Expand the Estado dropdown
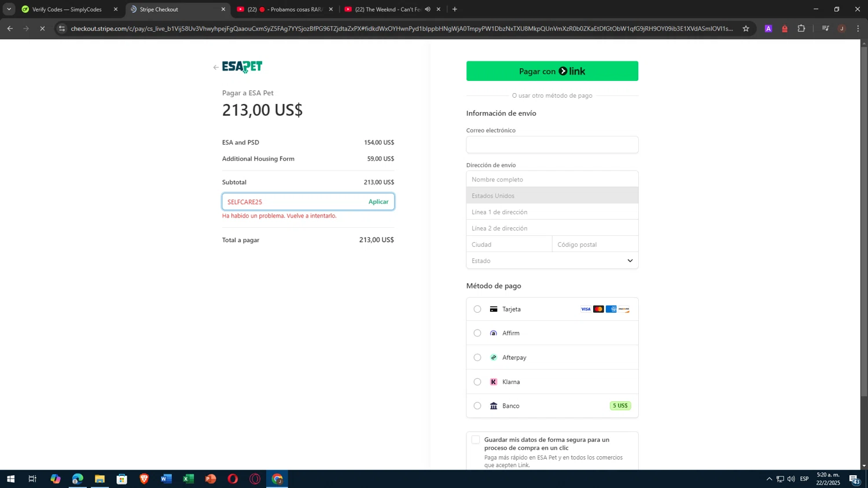Viewport: 868px width, 488px height. point(552,261)
